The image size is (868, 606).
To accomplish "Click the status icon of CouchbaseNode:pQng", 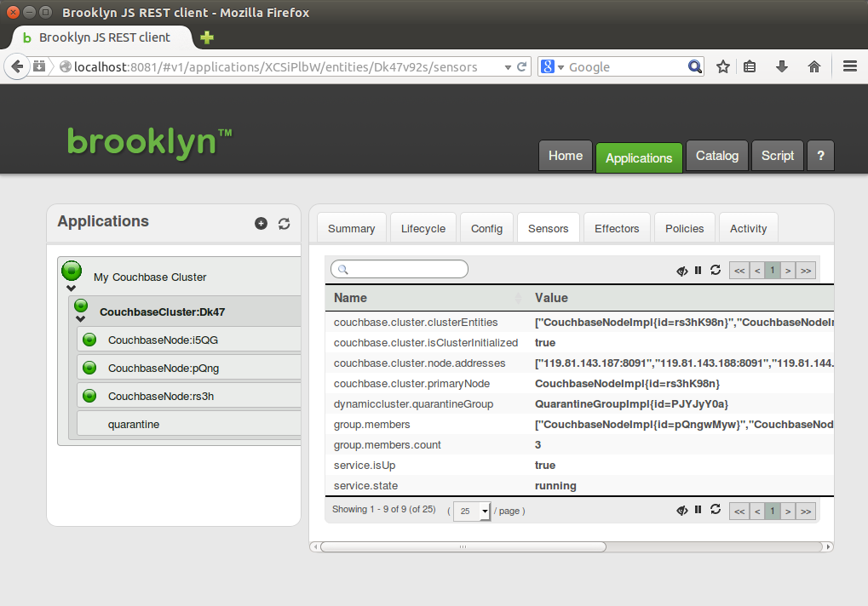I will [x=89, y=368].
